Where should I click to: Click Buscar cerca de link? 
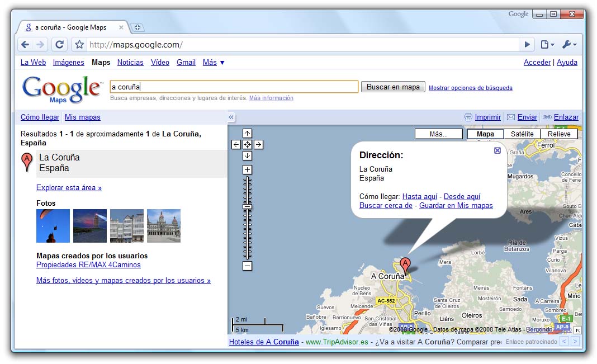coord(386,206)
